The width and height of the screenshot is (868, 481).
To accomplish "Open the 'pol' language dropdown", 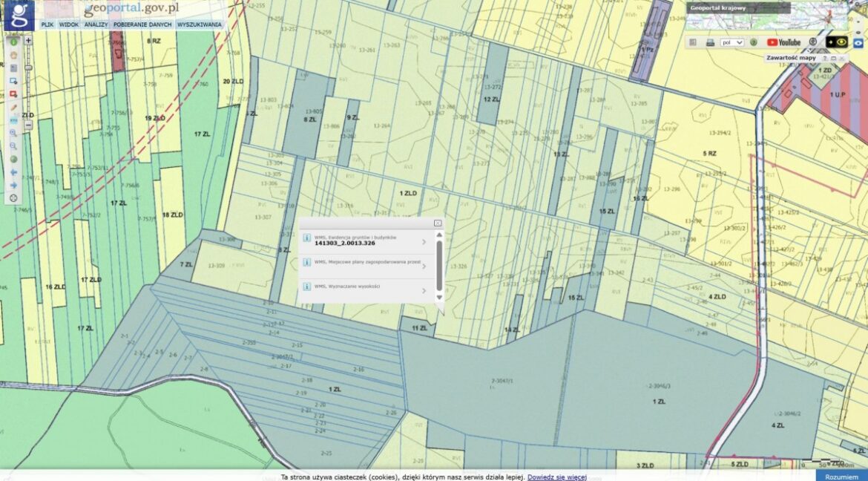I will 732,42.
